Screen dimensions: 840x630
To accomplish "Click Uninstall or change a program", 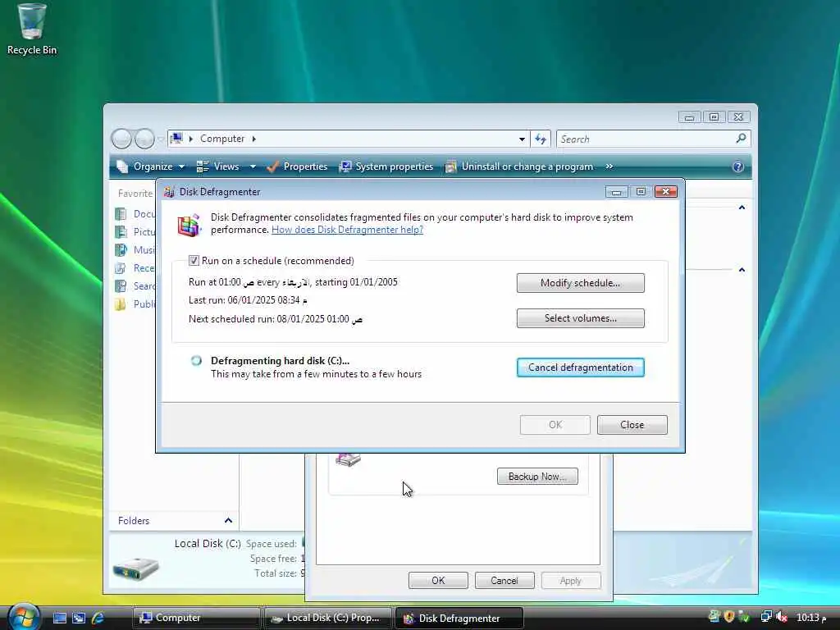I will (x=519, y=167).
